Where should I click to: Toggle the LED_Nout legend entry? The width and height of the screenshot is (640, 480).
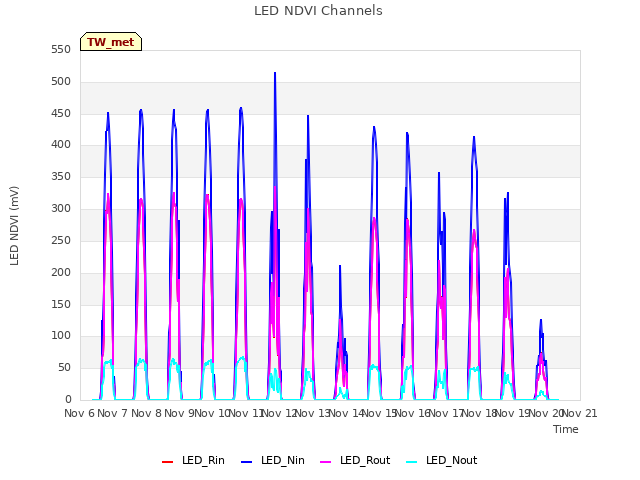coord(442,460)
